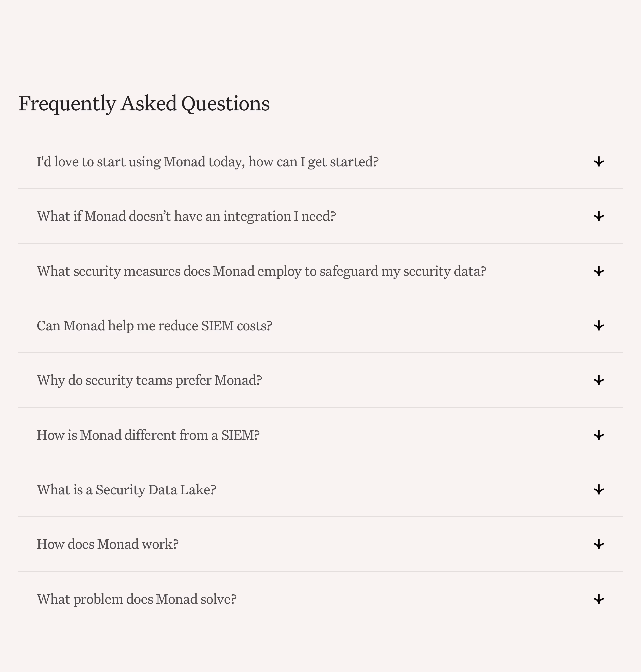The image size is (641, 672).
Task: Click arrow icon beside SIEM costs question
Action: (599, 326)
